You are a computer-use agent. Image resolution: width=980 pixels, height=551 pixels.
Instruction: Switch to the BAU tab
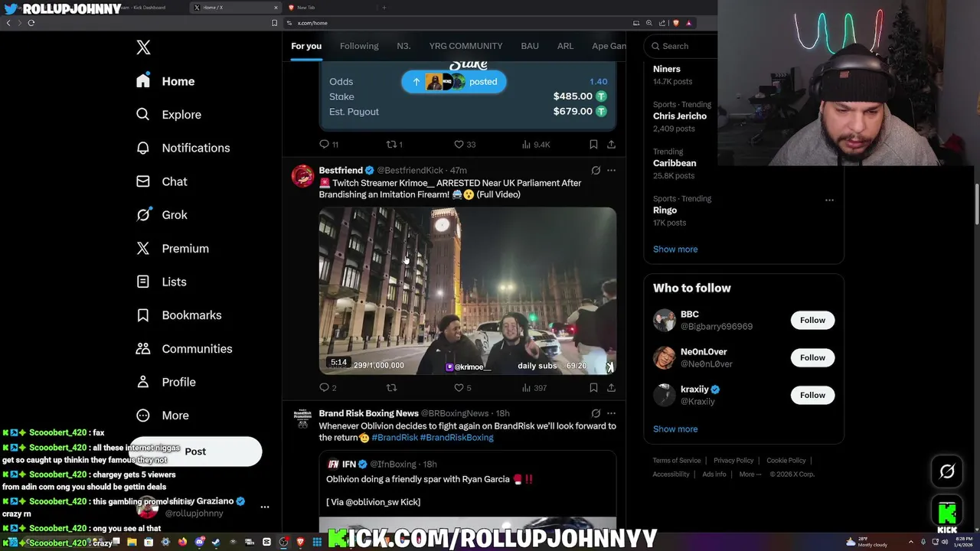(x=530, y=46)
